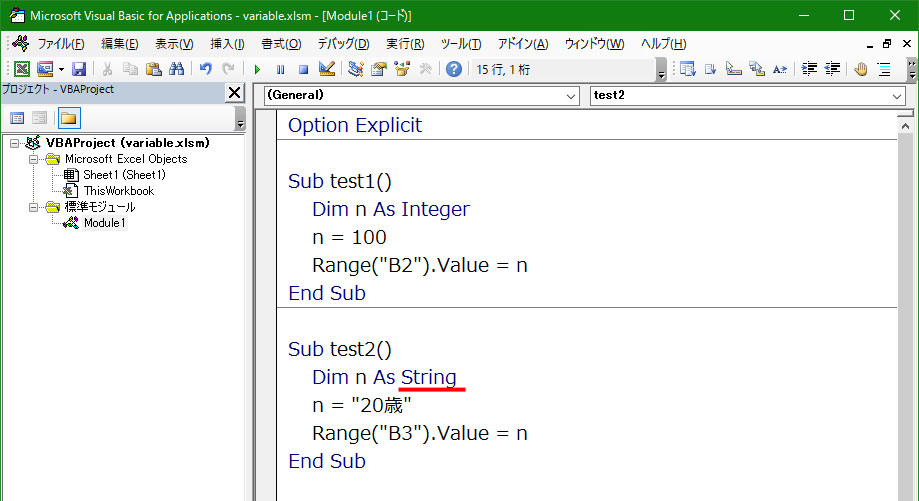Collapse the 標準モジュール folder node

click(x=33, y=207)
